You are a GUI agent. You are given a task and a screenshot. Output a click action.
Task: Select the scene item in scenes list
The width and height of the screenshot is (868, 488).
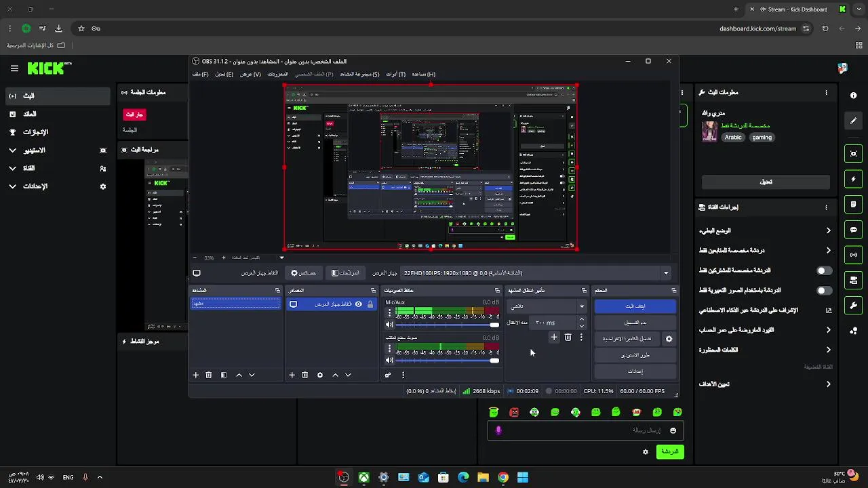pyautogui.click(x=235, y=304)
